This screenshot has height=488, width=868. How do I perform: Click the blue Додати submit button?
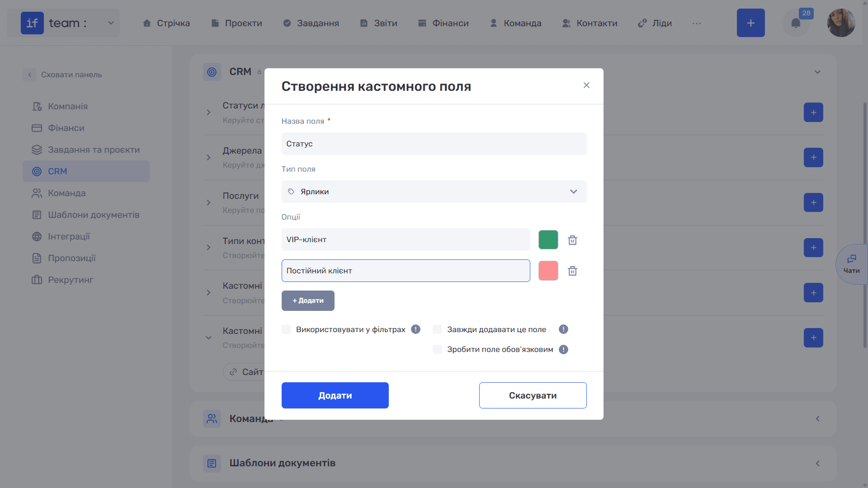(335, 395)
